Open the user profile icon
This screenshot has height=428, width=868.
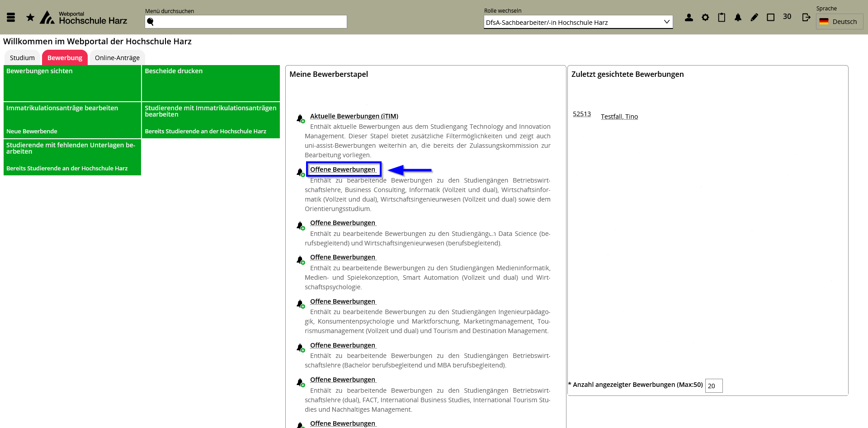tap(689, 18)
